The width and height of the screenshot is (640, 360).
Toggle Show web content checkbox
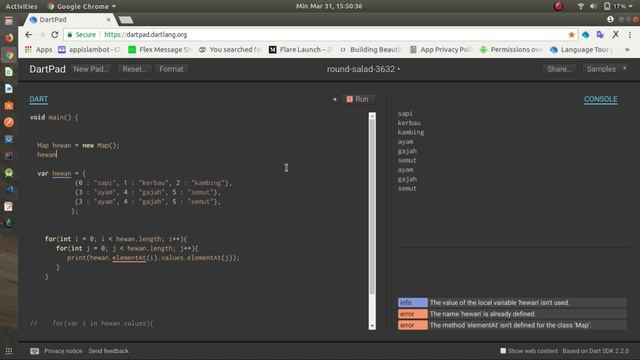point(503,351)
